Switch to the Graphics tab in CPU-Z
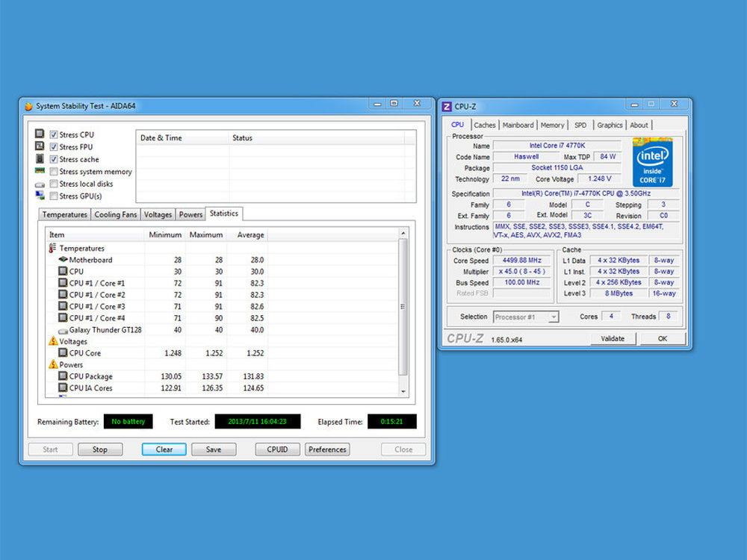747x560 pixels. click(x=610, y=125)
